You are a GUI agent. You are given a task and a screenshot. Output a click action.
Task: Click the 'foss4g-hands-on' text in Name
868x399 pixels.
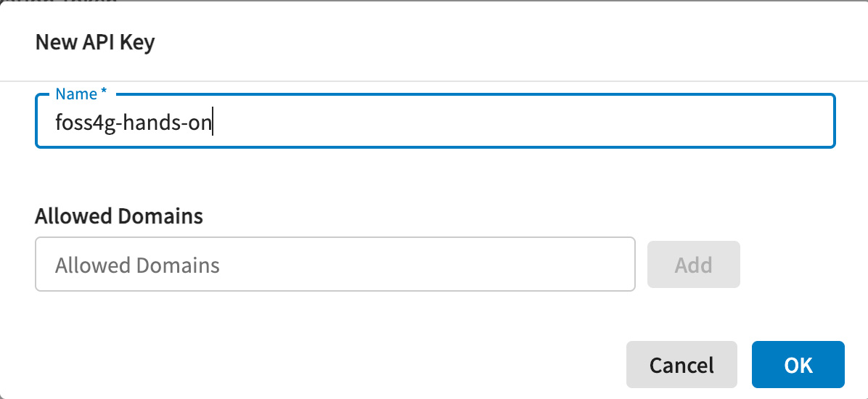tap(133, 122)
